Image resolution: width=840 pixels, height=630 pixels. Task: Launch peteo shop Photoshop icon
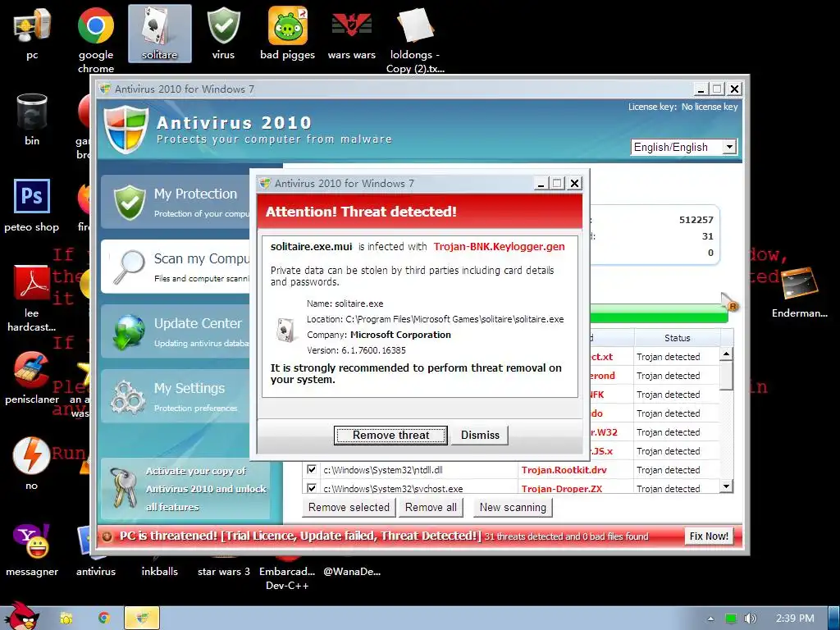[x=32, y=206]
